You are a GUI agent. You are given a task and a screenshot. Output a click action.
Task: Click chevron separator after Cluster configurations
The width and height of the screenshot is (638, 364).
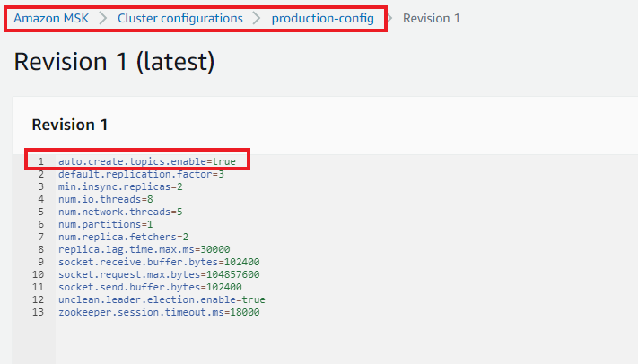[x=257, y=18]
